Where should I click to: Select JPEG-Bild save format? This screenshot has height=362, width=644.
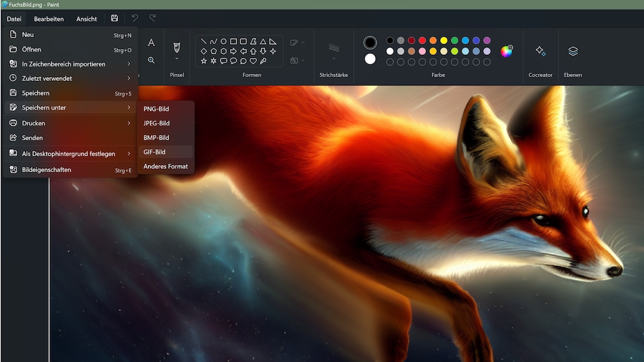pos(156,123)
